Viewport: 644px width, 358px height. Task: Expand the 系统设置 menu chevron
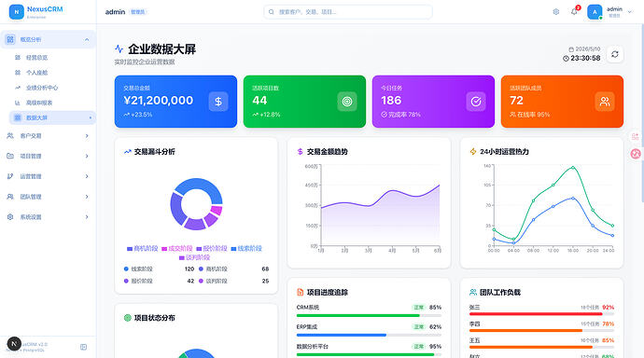87,217
